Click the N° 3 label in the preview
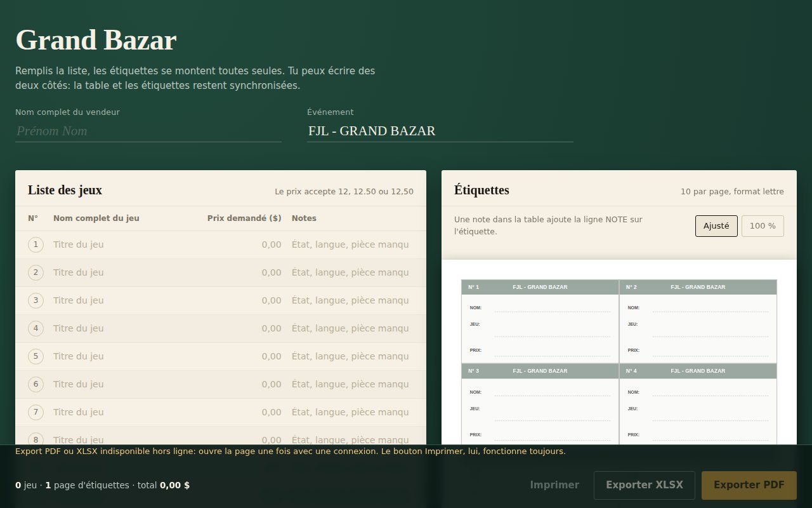Viewport: 812px width, 508px height. pos(474,371)
